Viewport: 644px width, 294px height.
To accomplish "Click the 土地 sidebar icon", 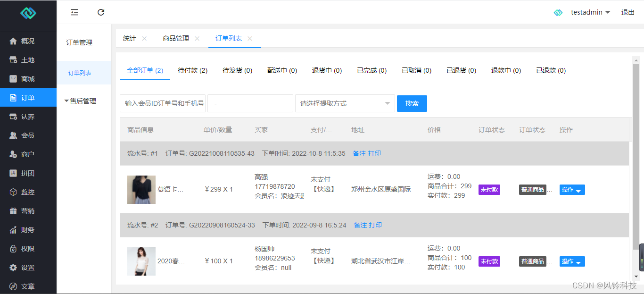I will (13, 60).
